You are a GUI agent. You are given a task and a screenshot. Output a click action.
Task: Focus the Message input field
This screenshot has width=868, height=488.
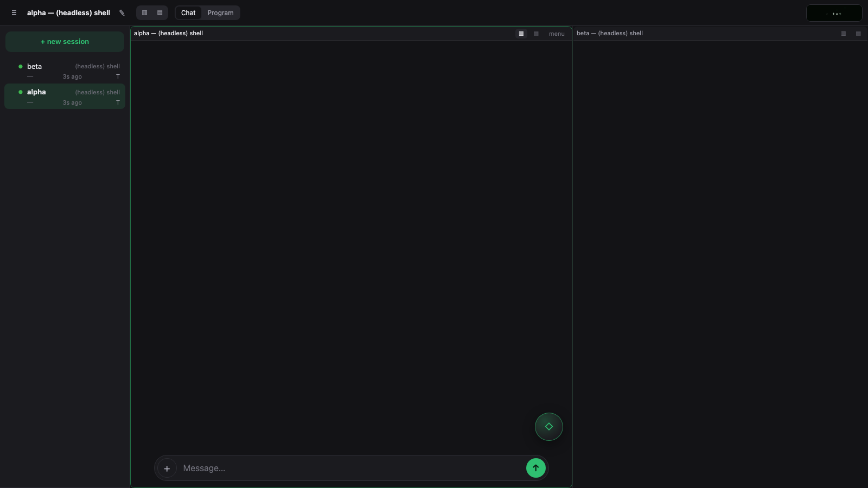point(351,468)
